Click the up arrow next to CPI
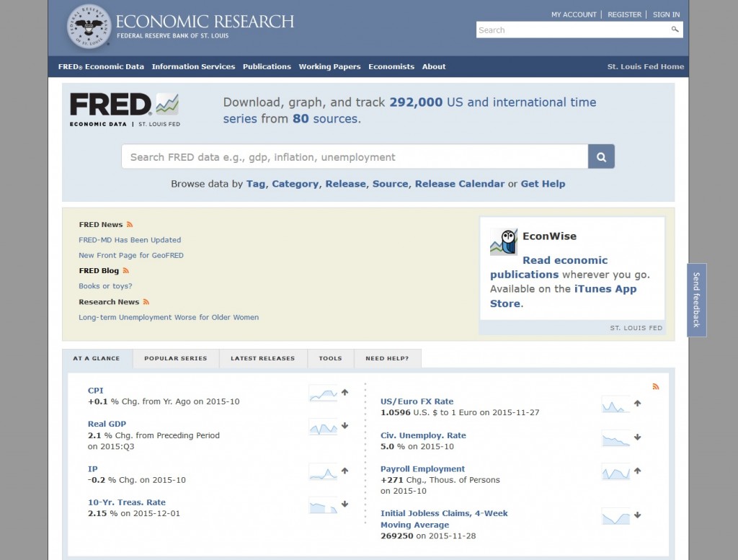Viewport: 738px width, 560px height. point(345,393)
